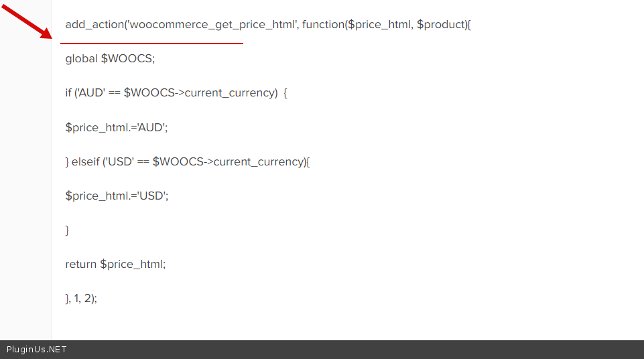
Task: Click $WOOCS->current_currency in the elseif line
Action: pyautogui.click(x=229, y=161)
